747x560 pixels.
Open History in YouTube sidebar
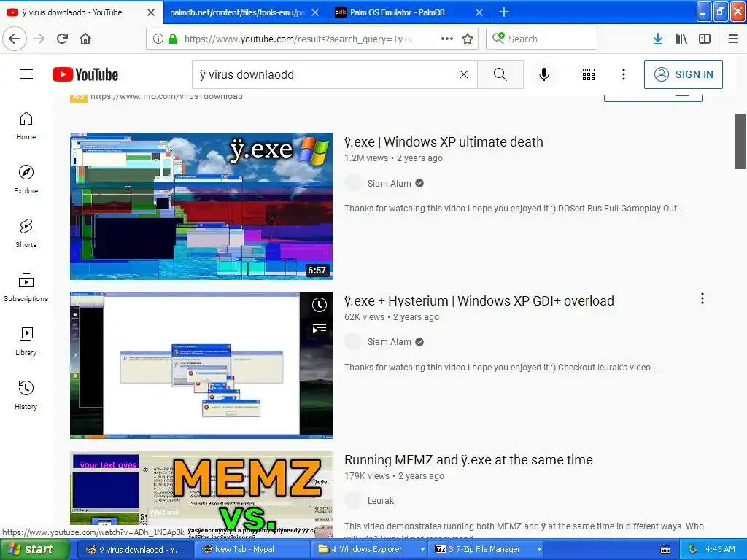(26, 395)
